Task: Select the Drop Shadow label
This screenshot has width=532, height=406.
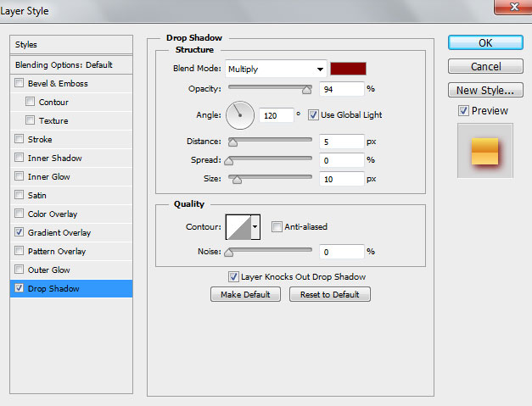Action: point(53,288)
